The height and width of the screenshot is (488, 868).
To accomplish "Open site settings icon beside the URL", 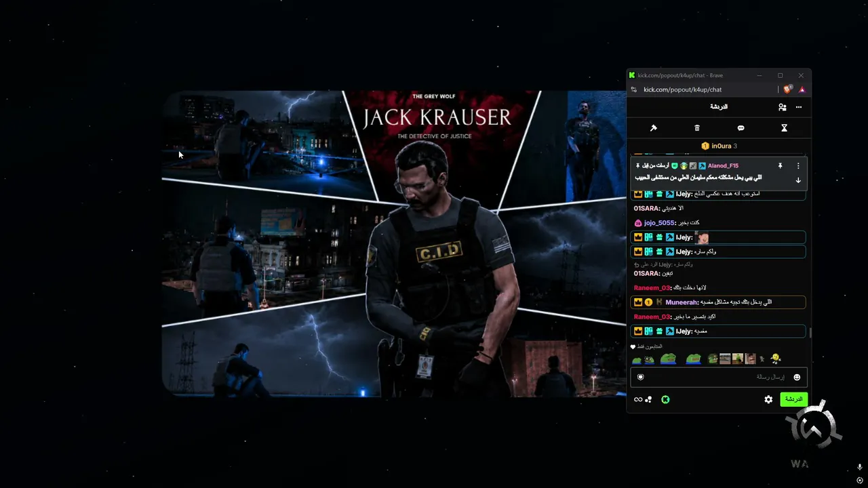I will (633, 89).
